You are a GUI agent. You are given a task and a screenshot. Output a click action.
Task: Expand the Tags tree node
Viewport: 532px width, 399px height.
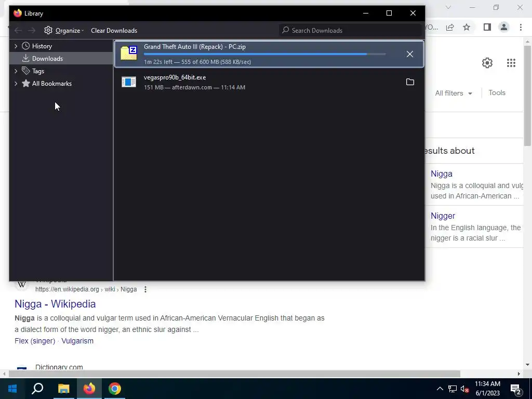pos(16,71)
